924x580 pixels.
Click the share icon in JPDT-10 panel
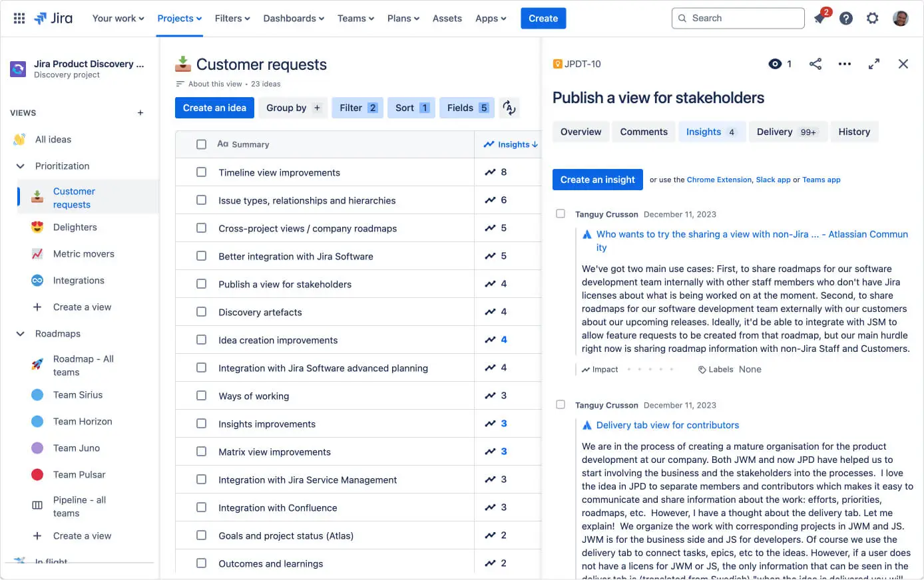(x=815, y=64)
